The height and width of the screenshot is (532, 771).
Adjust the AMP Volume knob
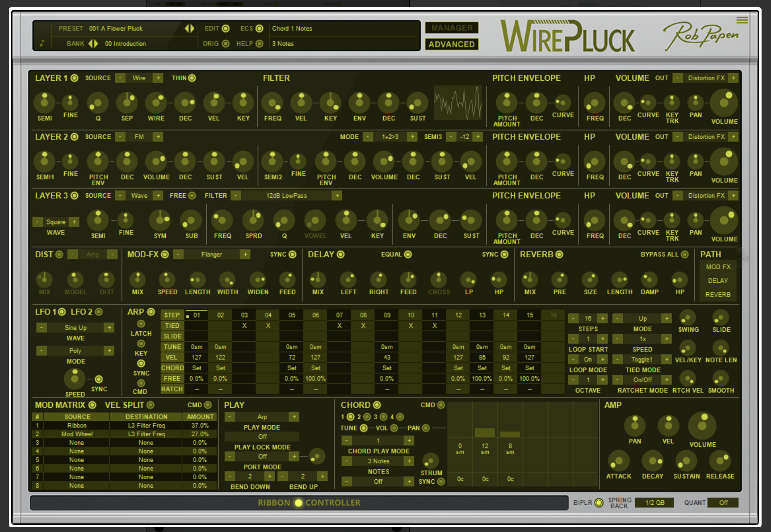(x=702, y=425)
